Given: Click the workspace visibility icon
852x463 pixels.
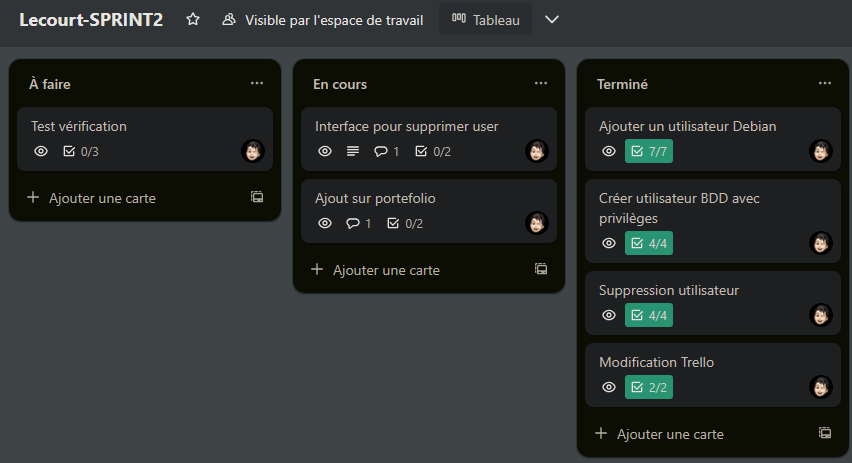Looking at the screenshot, I should [x=229, y=20].
